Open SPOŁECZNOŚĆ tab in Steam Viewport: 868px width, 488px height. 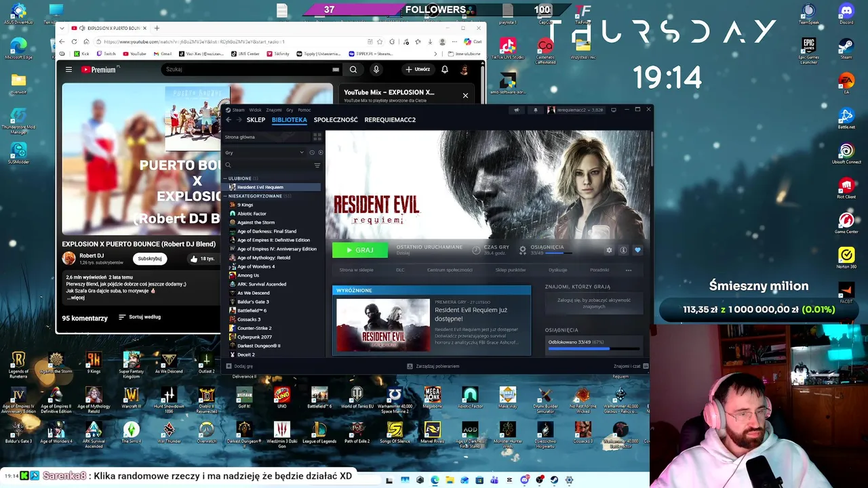pos(336,120)
